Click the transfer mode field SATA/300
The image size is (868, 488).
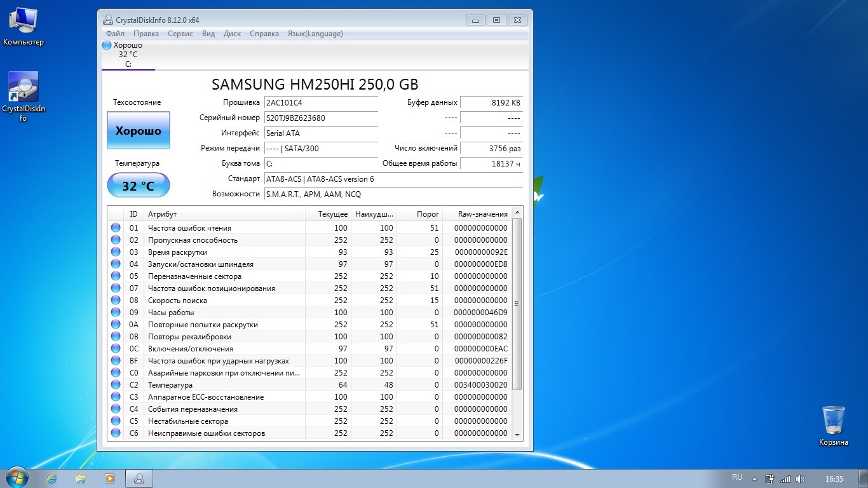(x=321, y=148)
